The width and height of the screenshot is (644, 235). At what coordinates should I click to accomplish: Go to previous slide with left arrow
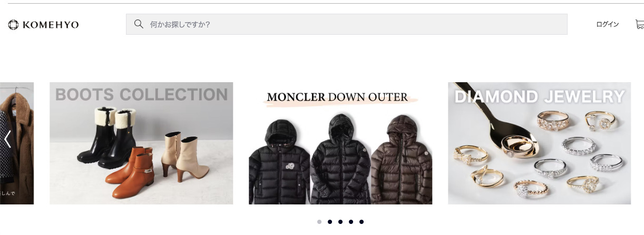(x=7, y=139)
